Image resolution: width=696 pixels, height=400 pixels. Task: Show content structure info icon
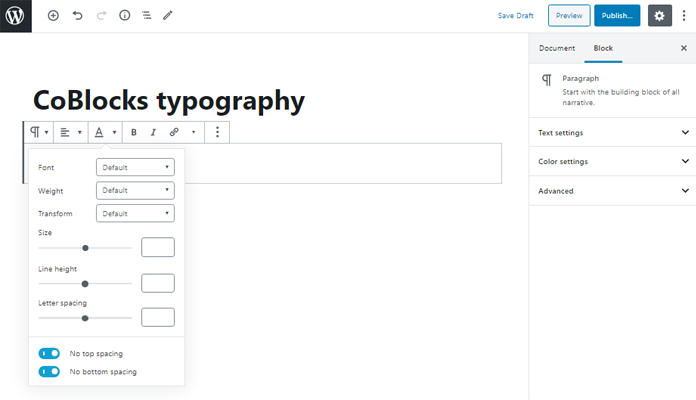[x=125, y=16]
